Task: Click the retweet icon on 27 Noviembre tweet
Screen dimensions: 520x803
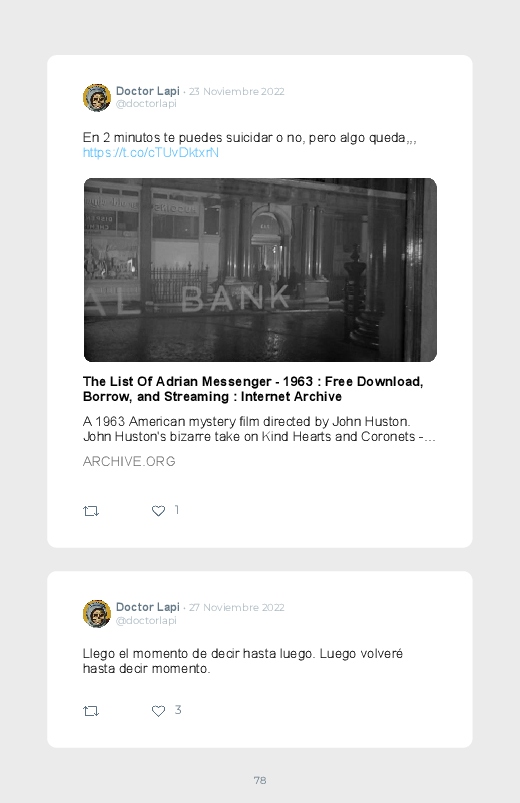Action: click(91, 711)
